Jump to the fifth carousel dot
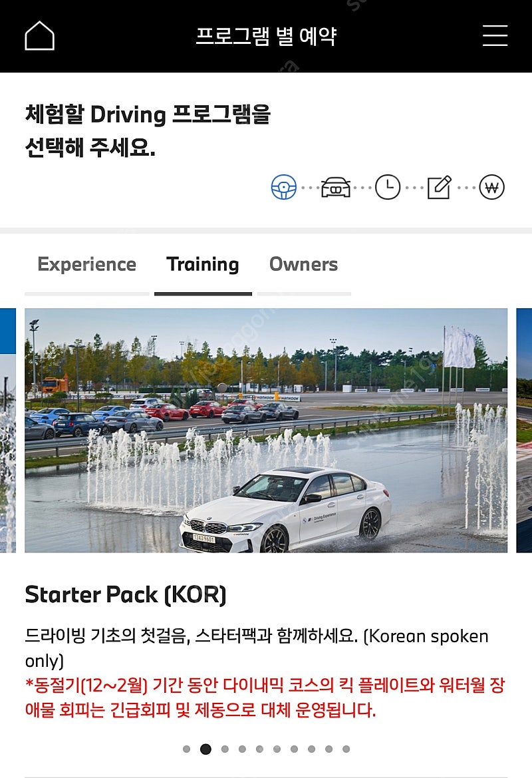 259,749
